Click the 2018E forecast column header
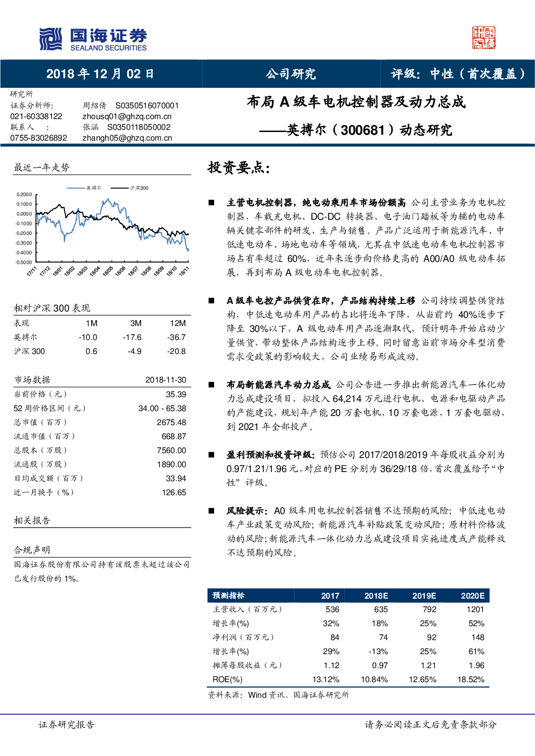535x756 pixels. pos(376,595)
